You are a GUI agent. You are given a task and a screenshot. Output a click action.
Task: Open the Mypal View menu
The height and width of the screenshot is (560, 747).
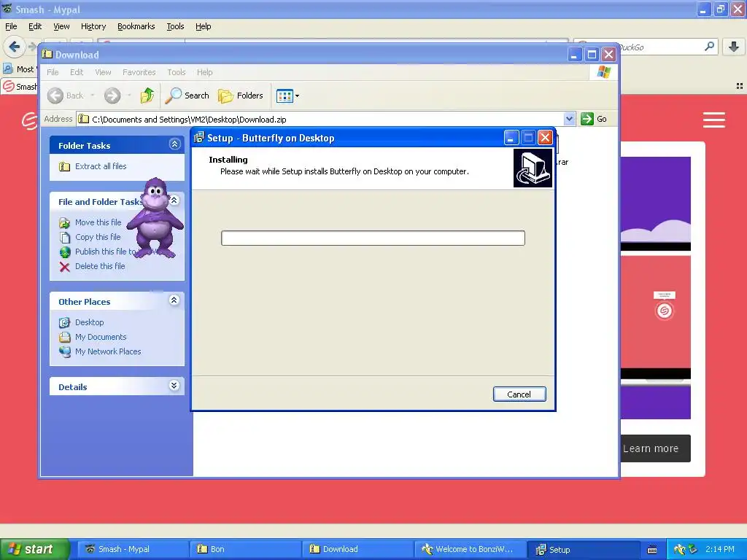[x=61, y=27]
